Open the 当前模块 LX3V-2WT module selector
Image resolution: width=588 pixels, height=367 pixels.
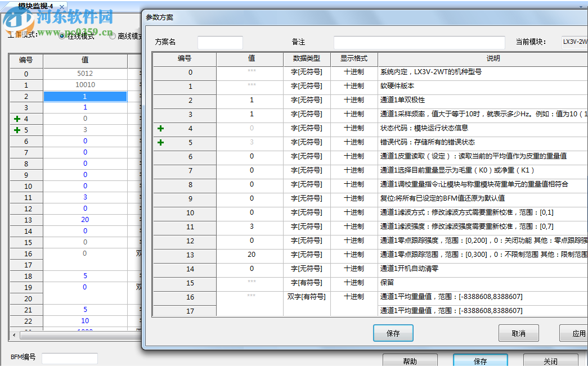573,41
